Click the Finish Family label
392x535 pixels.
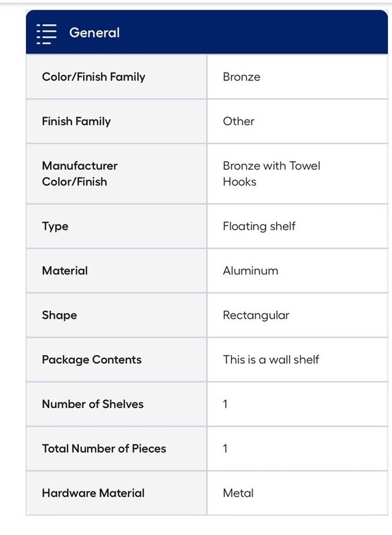click(76, 121)
